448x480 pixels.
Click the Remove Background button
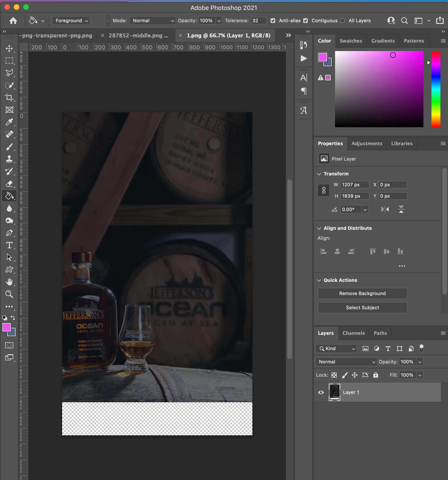point(362,294)
